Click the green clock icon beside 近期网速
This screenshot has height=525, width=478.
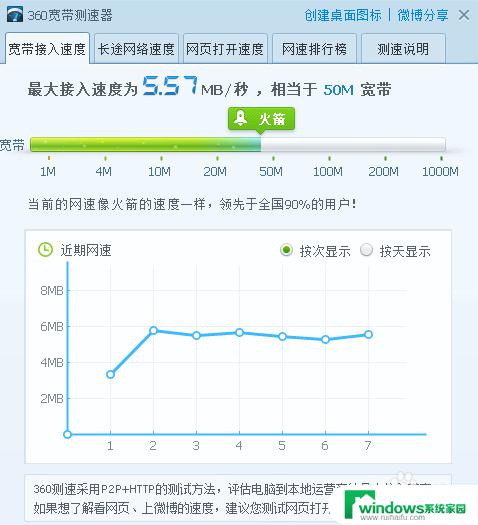pyautogui.click(x=45, y=250)
